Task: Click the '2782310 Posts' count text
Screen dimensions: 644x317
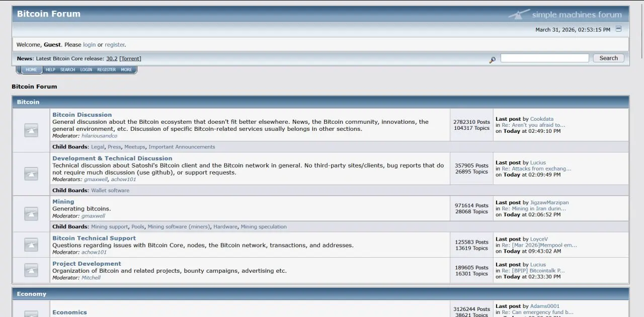Action: 471,122
